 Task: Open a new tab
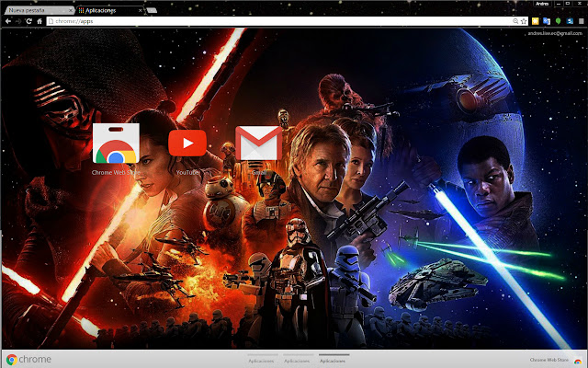click(152, 10)
